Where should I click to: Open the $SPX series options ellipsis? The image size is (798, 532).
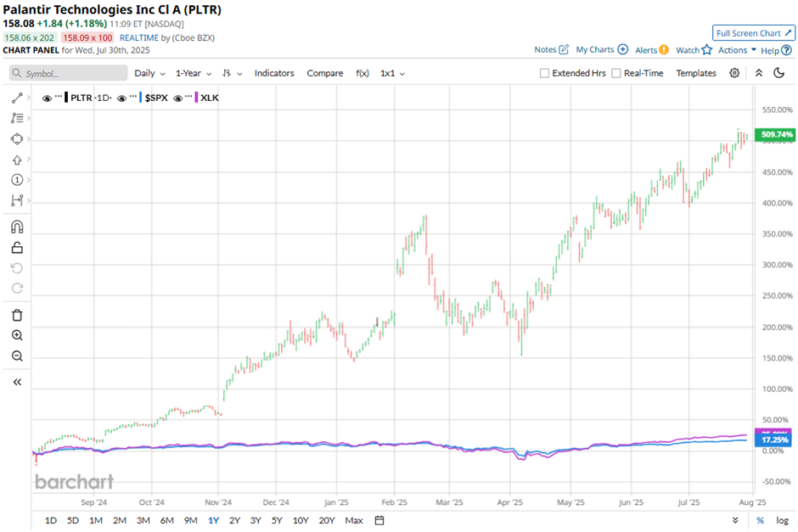pyautogui.click(x=133, y=96)
